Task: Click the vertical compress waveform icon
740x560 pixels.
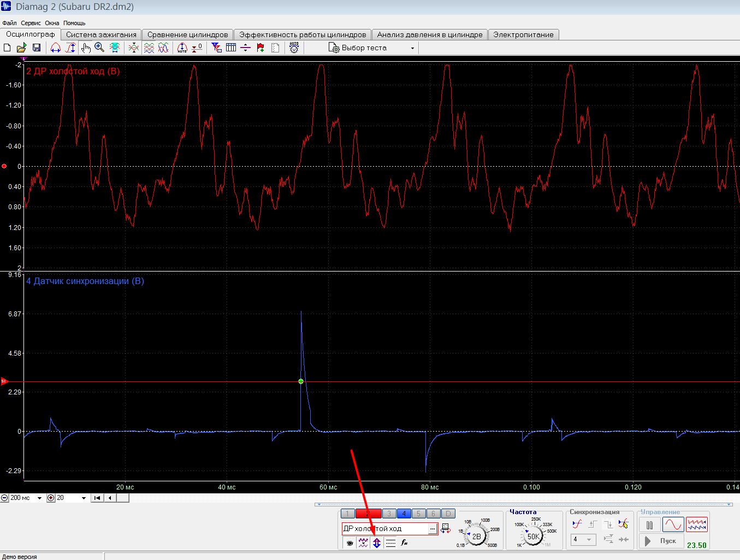Action: (x=134, y=48)
